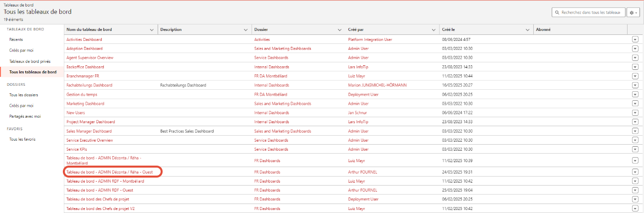
Task: Open the list view settings gear menu
Action: tap(634, 12)
